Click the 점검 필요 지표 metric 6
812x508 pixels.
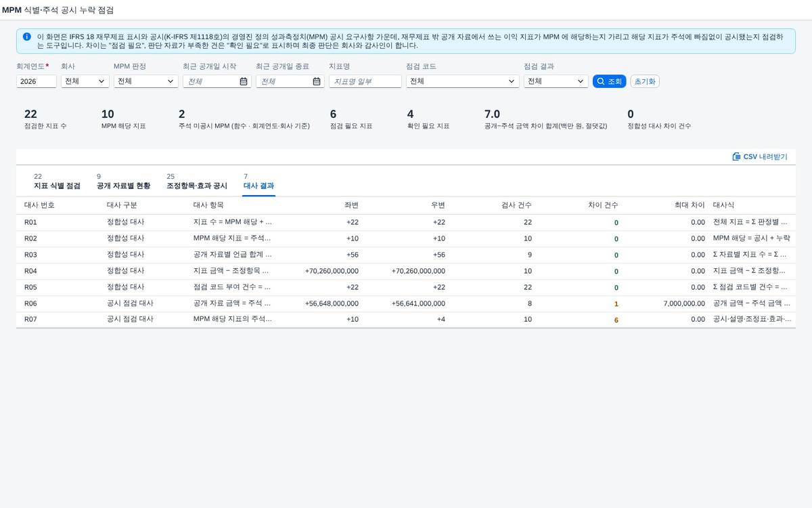point(351,119)
